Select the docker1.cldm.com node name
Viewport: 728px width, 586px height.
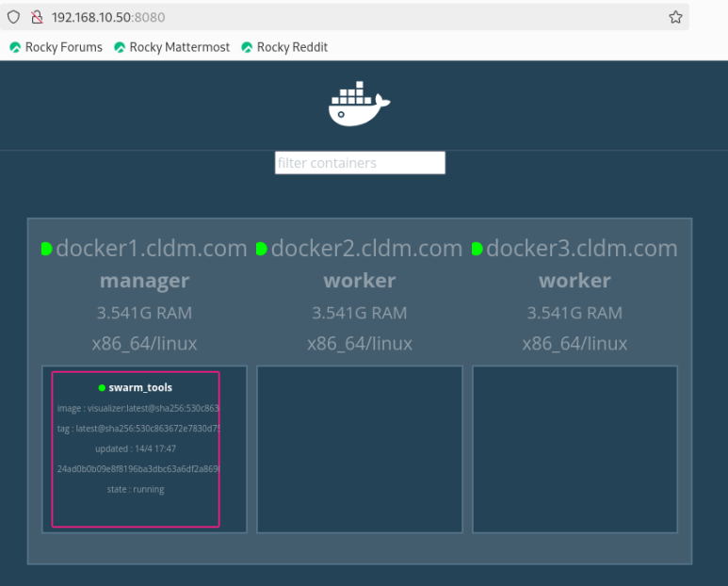click(152, 249)
